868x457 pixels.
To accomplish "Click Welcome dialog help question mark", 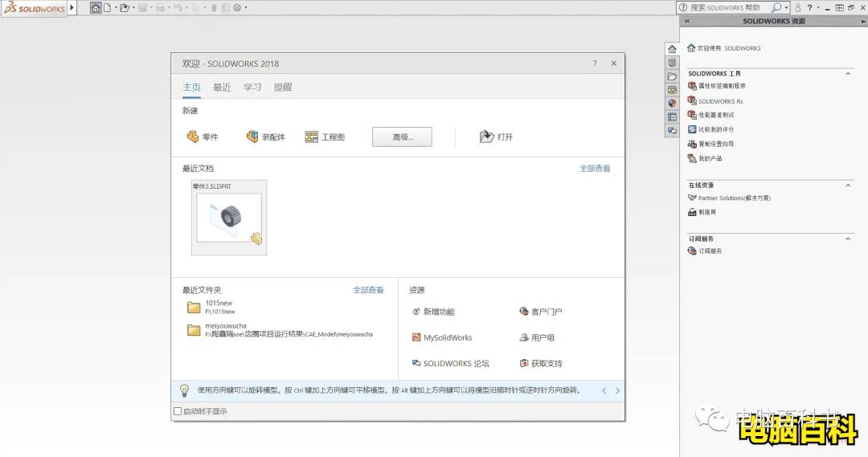I will pos(595,63).
